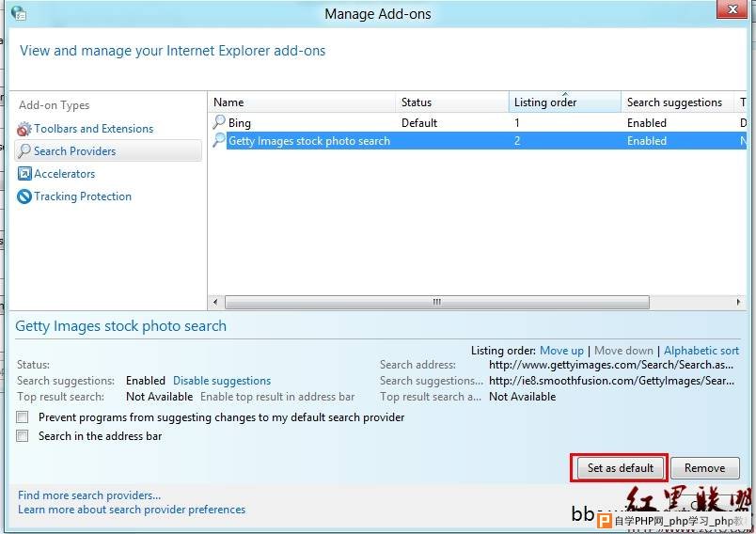
Task: Toggle the Search in the address bar checkbox
Action: tap(23, 436)
